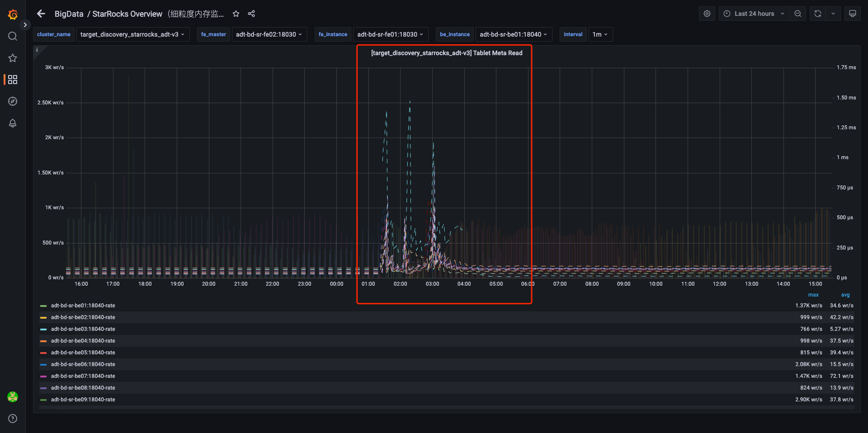Click the BigData folder breadcrumb
This screenshot has width=868, height=433.
click(x=69, y=14)
